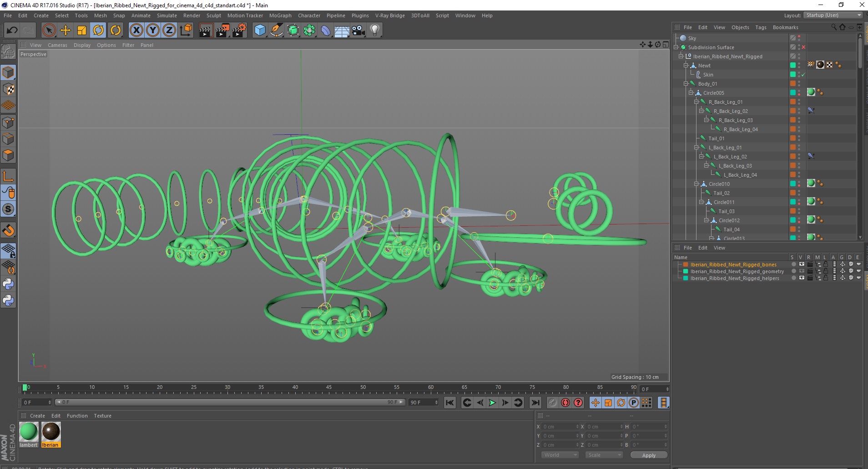
Task: Activate the Scale tool
Action: pyautogui.click(x=82, y=31)
